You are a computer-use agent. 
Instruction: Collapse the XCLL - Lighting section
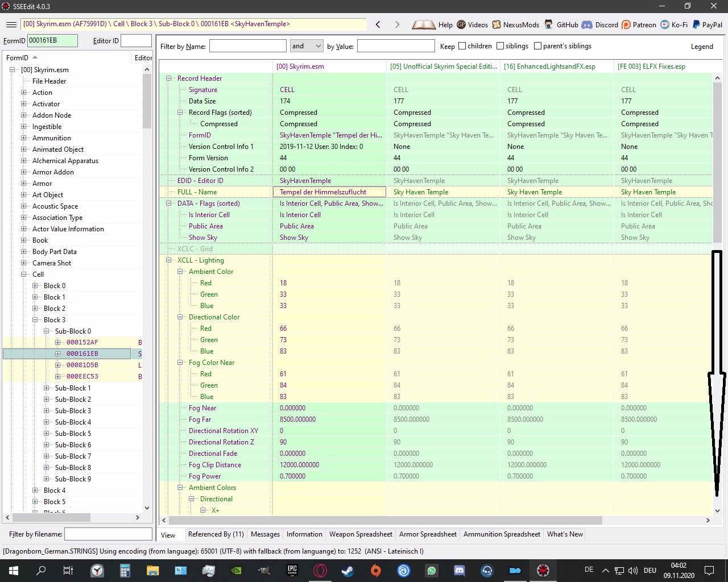169,260
